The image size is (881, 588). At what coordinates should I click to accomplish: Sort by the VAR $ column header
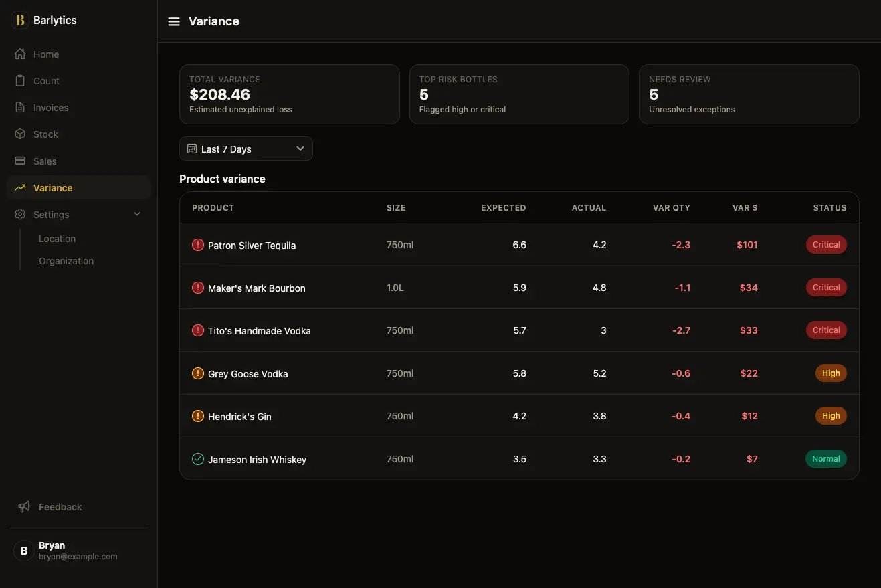(x=745, y=208)
